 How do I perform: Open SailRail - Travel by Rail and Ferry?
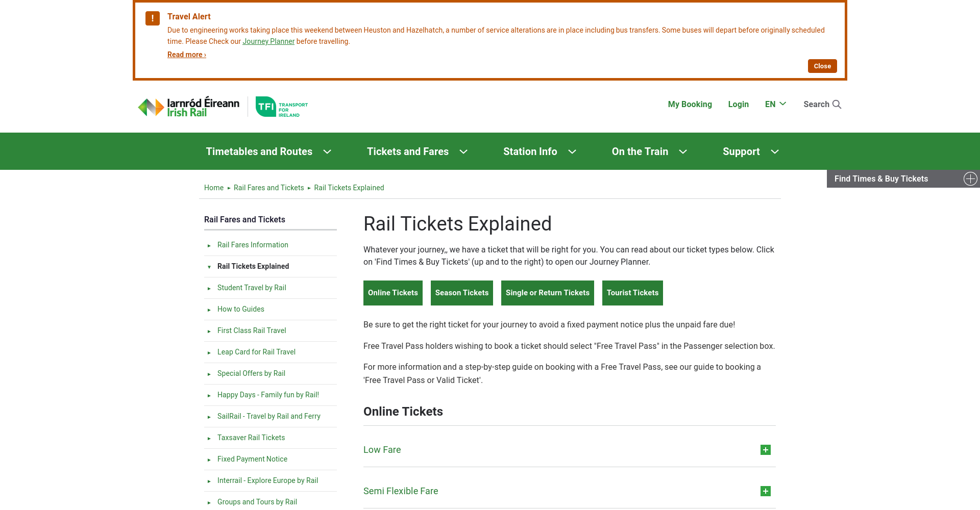coord(269,416)
